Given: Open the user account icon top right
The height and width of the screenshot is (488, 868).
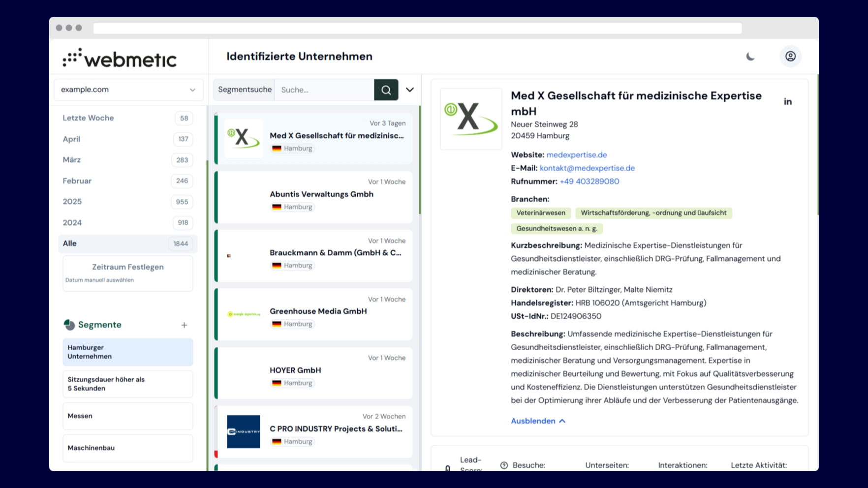Looking at the screenshot, I should [x=791, y=56].
